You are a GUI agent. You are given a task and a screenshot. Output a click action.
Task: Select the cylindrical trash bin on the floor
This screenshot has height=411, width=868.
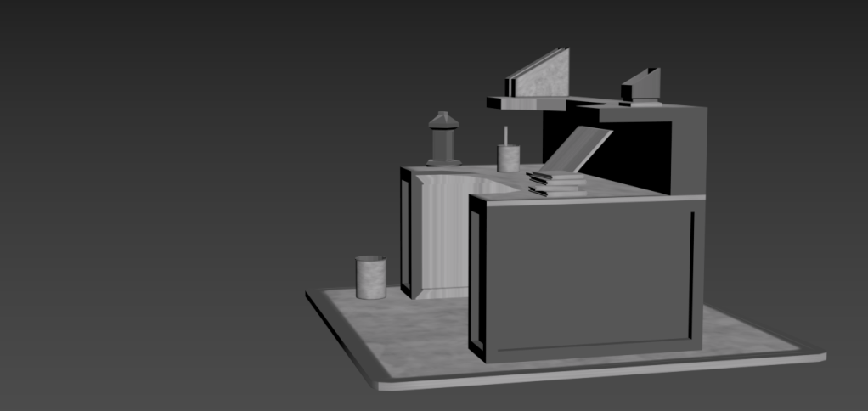(x=370, y=278)
